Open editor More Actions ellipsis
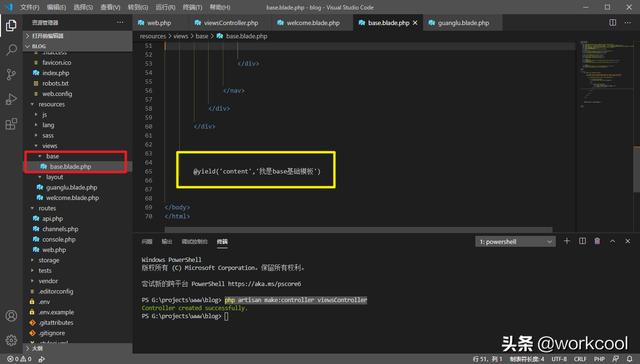 click(628, 23)
